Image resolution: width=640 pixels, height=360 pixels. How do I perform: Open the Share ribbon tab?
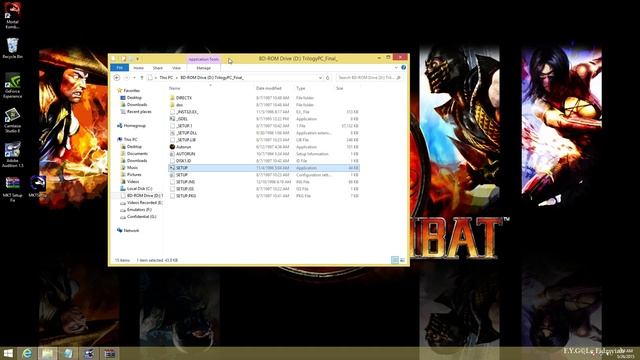(158, 68)
